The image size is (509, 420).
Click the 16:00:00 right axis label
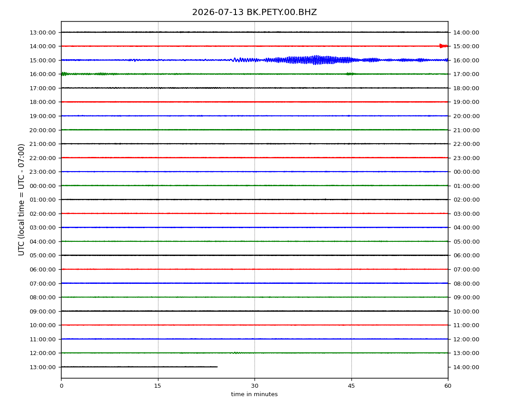click(466, 60)
